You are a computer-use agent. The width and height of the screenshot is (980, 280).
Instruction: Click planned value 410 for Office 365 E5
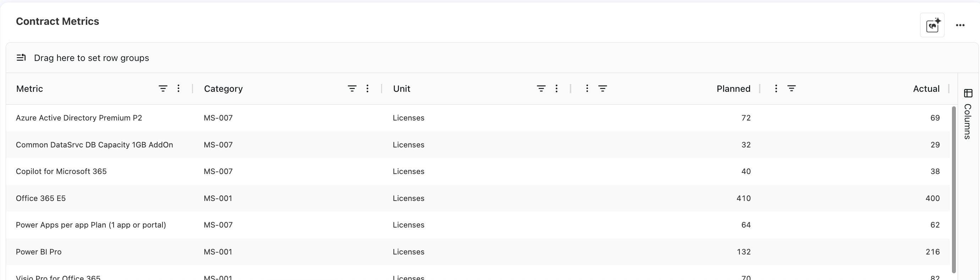pyautogui.click(x=744, y=198)
